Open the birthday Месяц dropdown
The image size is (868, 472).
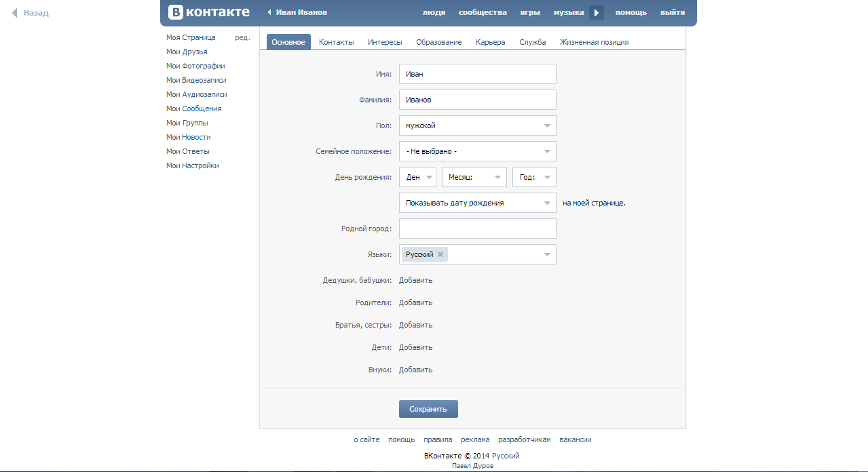click(474, 177)
